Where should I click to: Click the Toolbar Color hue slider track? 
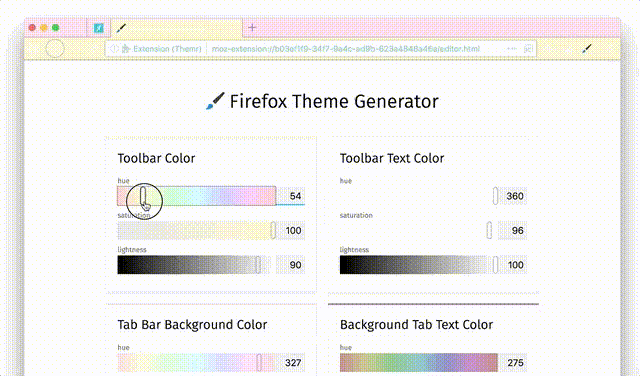197,196
